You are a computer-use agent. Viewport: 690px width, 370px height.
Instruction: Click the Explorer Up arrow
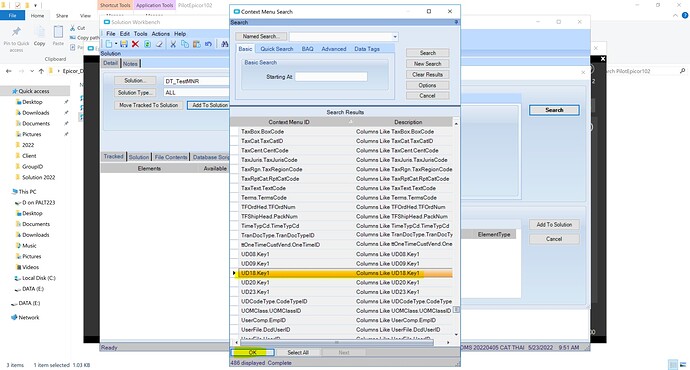pyautogui.click(x=41, y=71)
